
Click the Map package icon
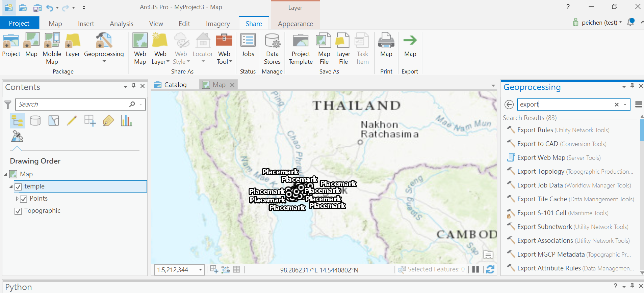click(x=31, y=41)
